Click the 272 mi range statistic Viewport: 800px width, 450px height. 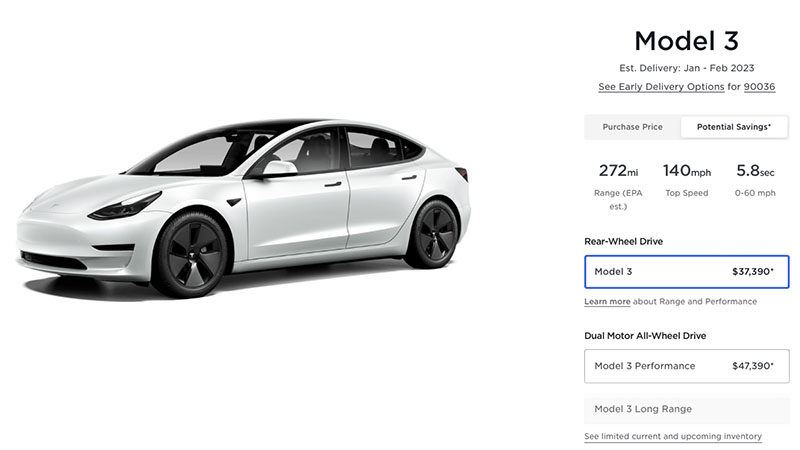618,171
